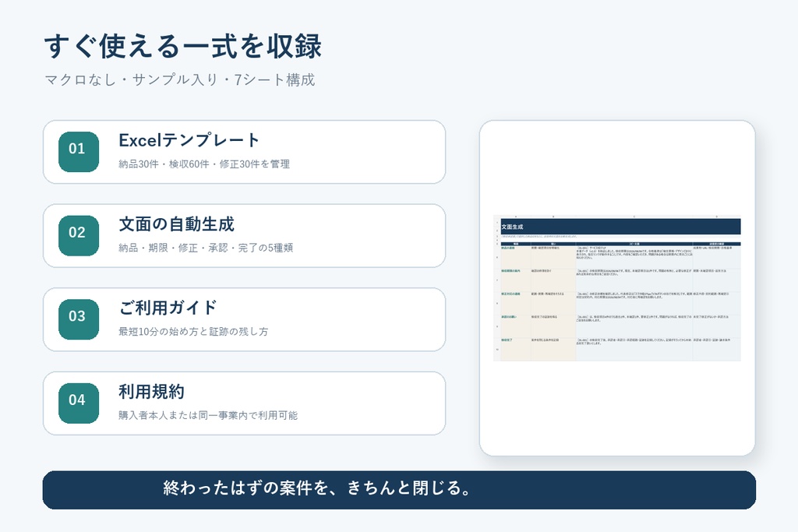Click the 02 number badge
Screen dimensions: 798x532
79,235
